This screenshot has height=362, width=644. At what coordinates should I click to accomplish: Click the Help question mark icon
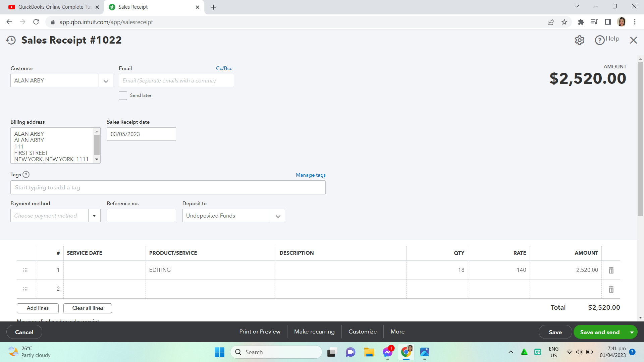coord(599,40)
